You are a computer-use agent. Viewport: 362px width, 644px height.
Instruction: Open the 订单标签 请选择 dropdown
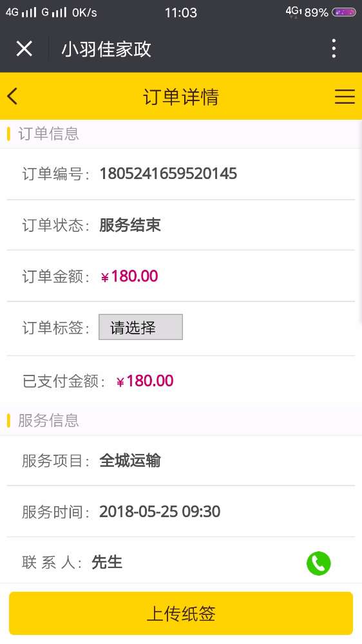coord(140,327)
